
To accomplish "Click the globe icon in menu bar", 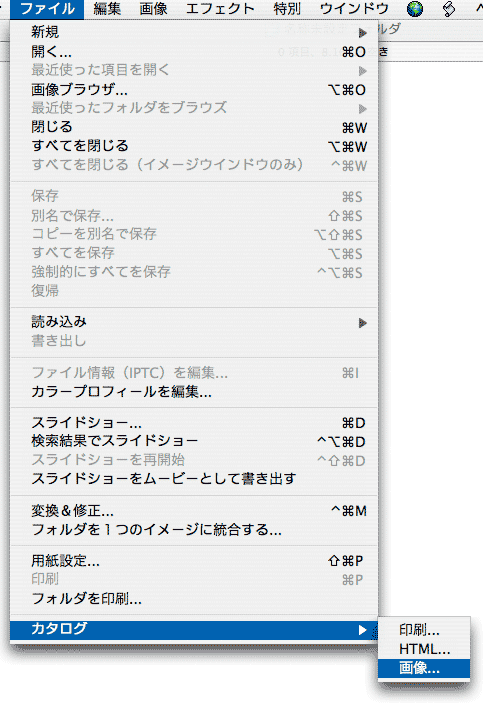I will 415,9.
